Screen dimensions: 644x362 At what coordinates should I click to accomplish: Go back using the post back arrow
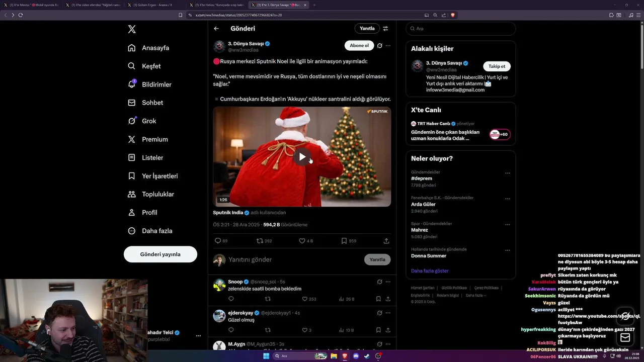(x=216, y=29)
